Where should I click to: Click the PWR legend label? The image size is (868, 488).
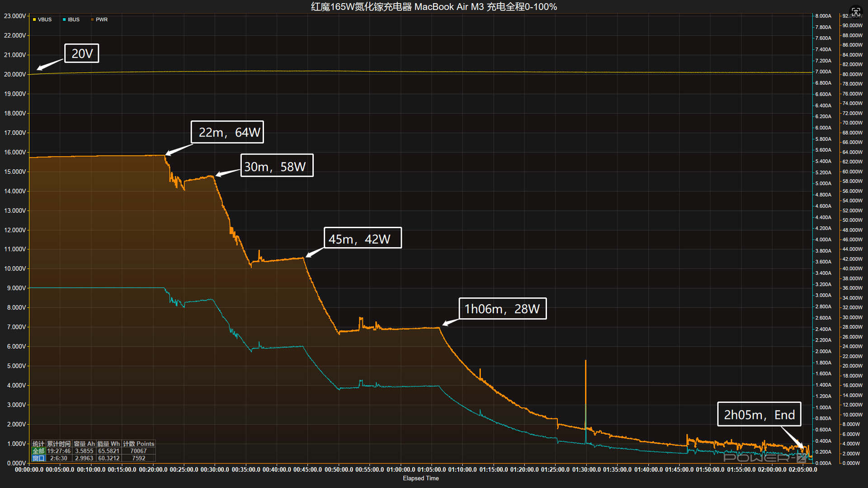point(102,19)
